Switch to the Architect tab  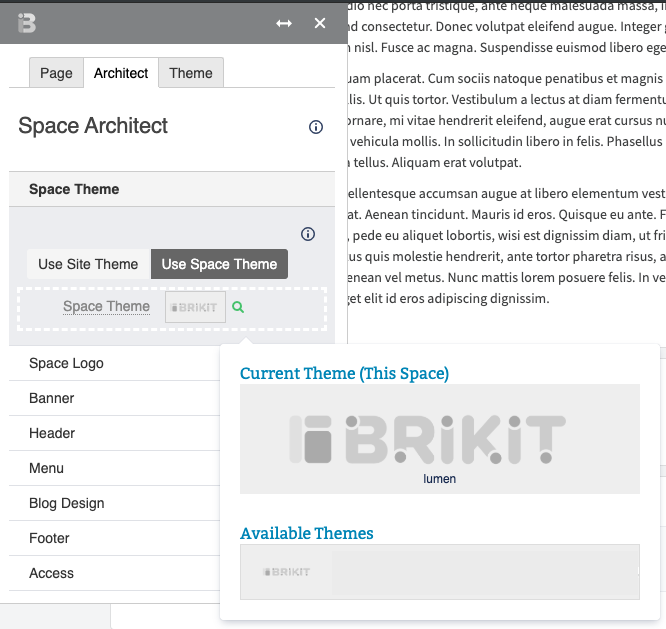tap(121, 73)
